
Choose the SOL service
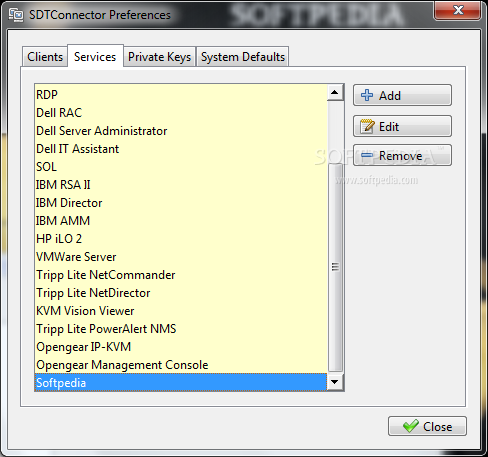(181, 167)
